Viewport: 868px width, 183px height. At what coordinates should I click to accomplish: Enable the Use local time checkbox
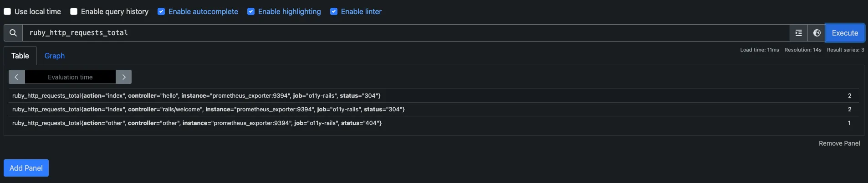click(7, 11)
